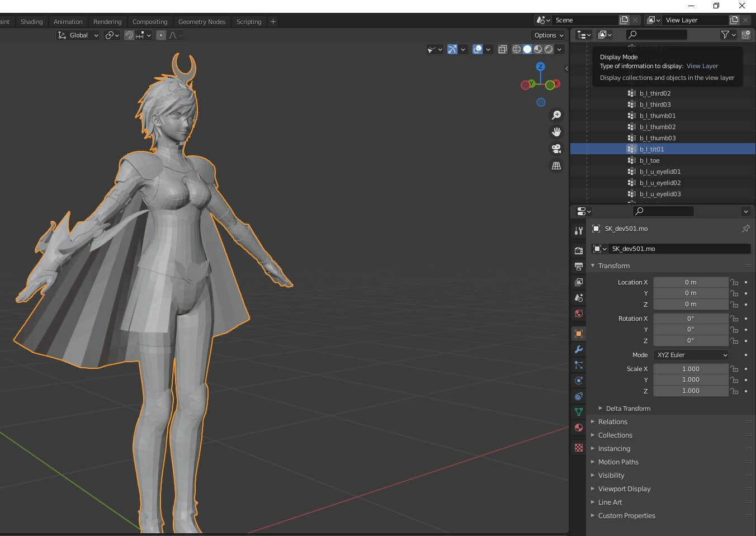756x536 pixels.
Task: Open the snapping options dropdown
Action: click(144, 35)
